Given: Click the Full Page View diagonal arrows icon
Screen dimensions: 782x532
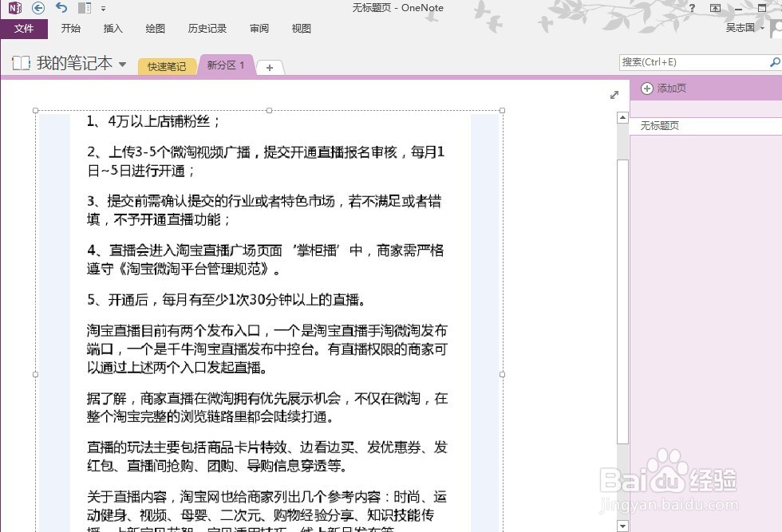Looking at the screenshot, I should (614, 94).
